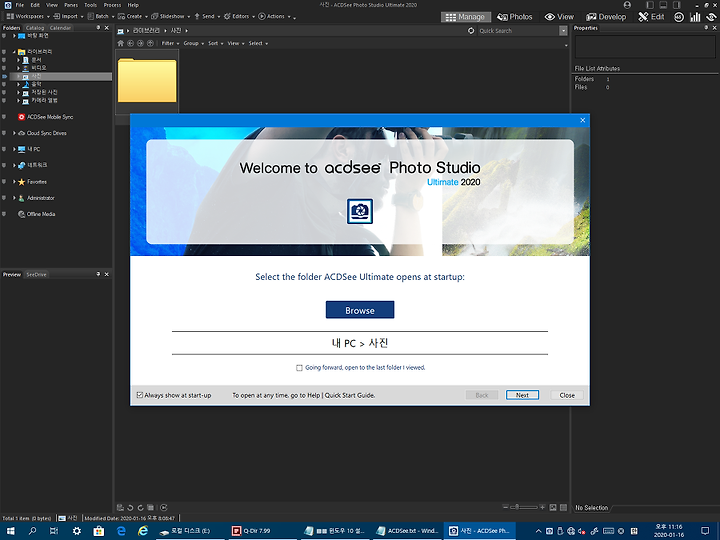
Task: Open the Panes menu
Action: [x=71, y=5]
